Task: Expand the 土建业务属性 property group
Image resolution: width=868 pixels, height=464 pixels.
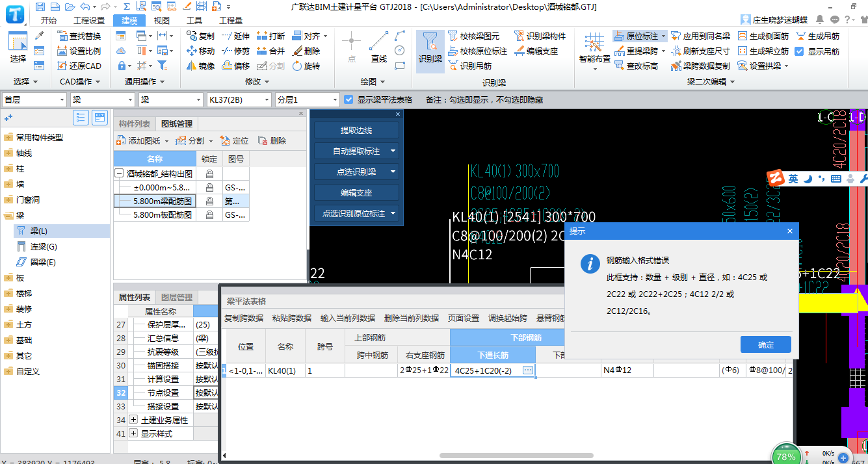Action: [133, 420]
